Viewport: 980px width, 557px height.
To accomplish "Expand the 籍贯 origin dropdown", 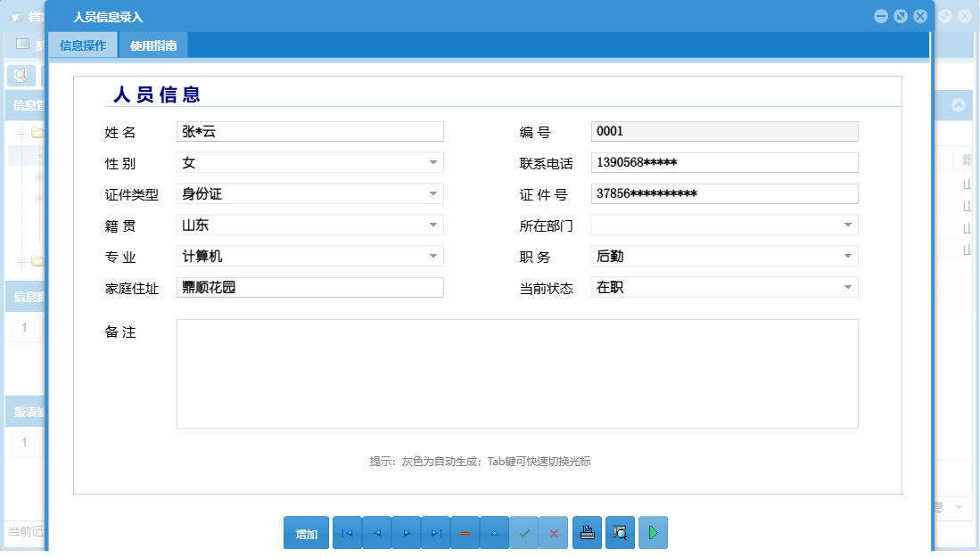I will pos(433,225).
